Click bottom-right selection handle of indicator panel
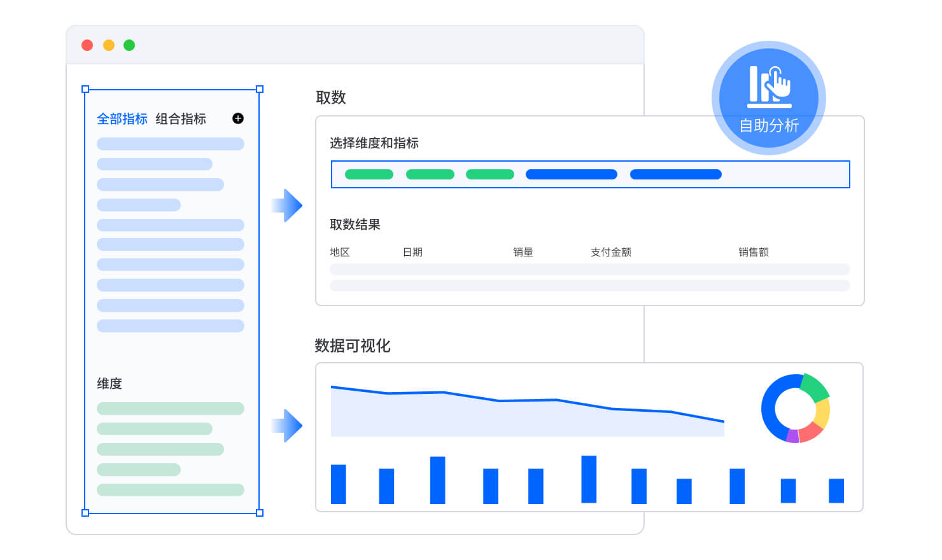The width and height of the screenshot is (942, 560). pyautogui.click(x=260, y=513)
